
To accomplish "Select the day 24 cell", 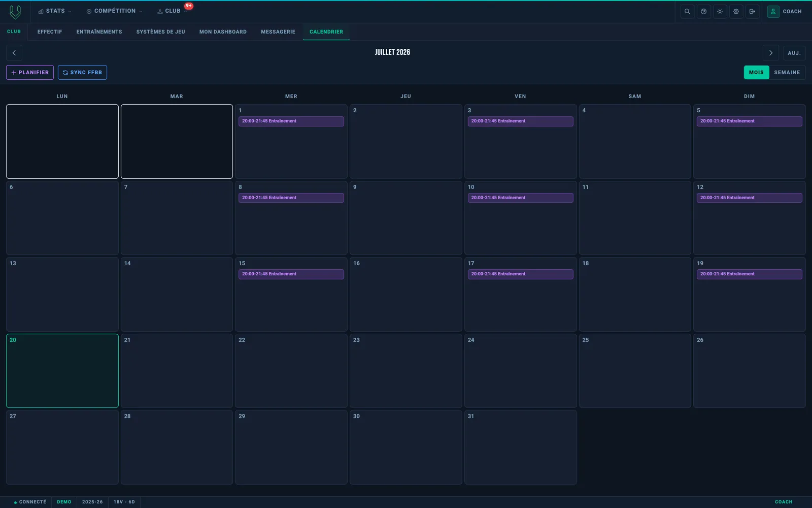I will coord(520,371).
